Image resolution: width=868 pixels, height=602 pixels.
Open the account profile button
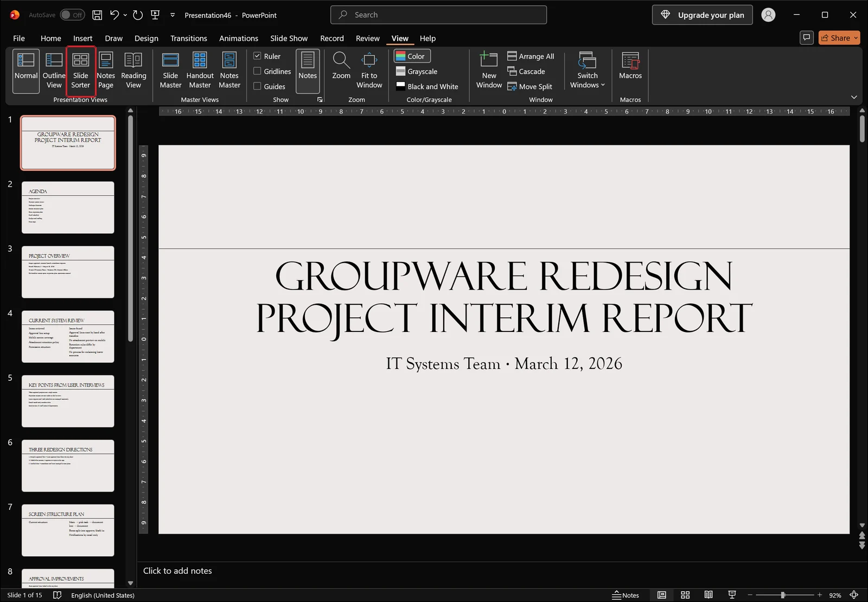coord(768,15)
